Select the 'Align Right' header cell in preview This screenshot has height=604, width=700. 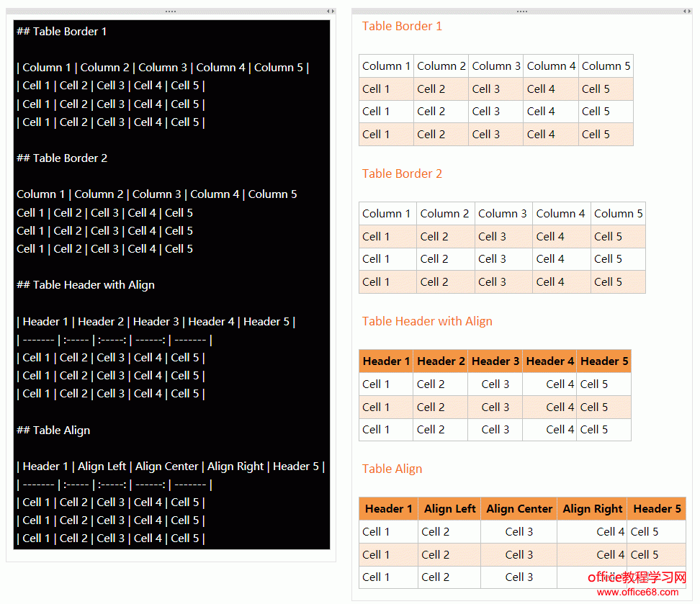592,509
